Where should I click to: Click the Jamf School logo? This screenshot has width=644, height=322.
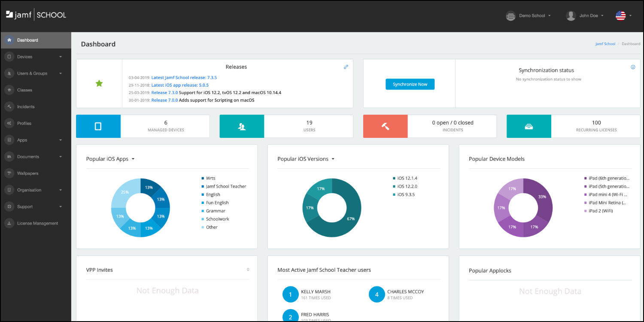pos(36,15)
